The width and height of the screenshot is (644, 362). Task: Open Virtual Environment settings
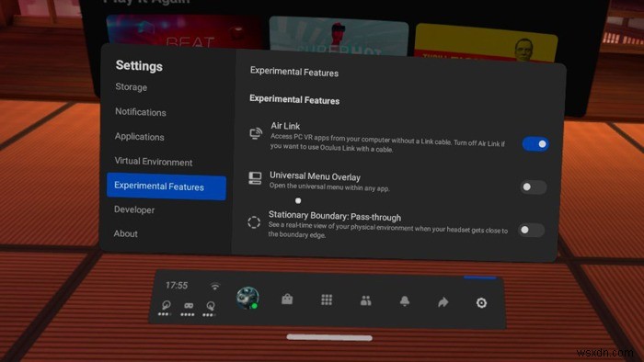point(154,162)
